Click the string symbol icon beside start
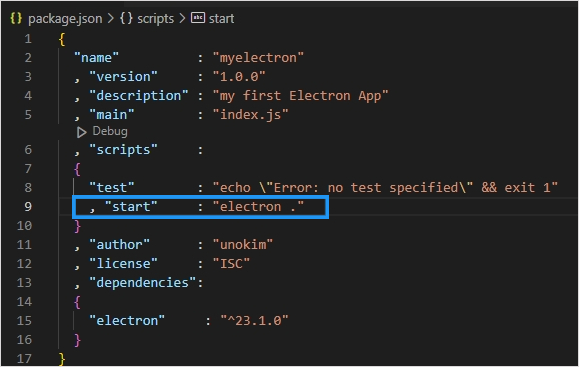579x367 pixels. 198,18
